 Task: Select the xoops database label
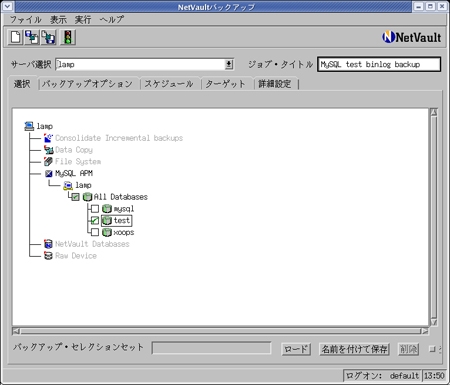point(124,232)
